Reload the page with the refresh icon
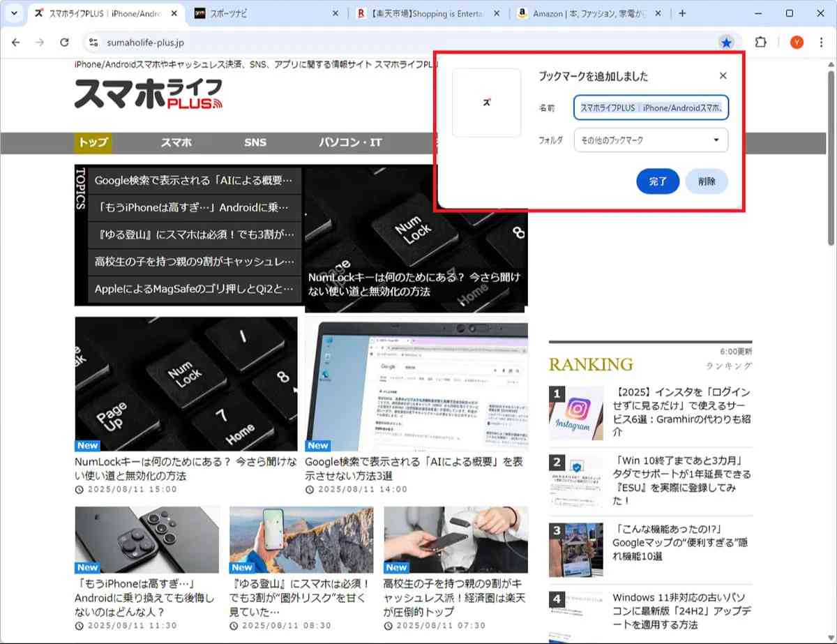Viewport: 837px width, 644px height. click(64, 43)
